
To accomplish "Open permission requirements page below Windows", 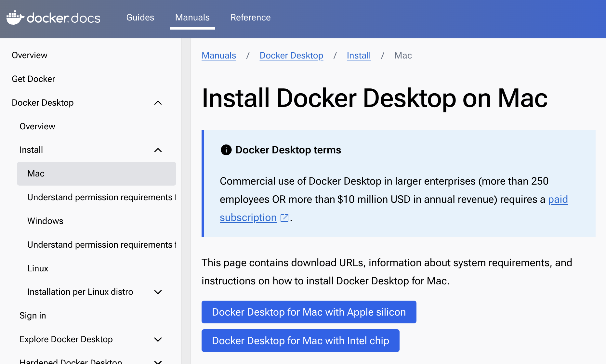I will click(x=102, y=245).
